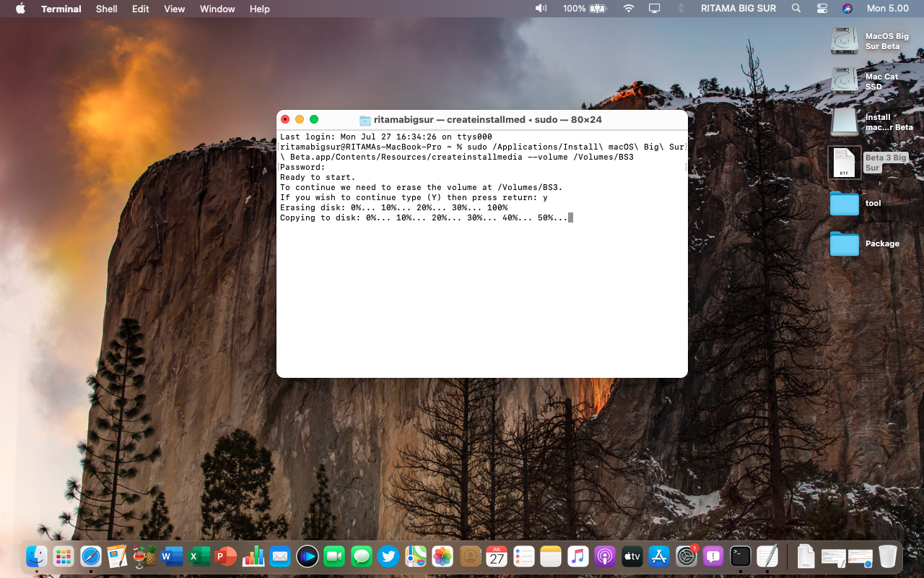Click the RITAMA BIG SUR user menu
Screen dimensions: 924x578
tap(740, 9)
